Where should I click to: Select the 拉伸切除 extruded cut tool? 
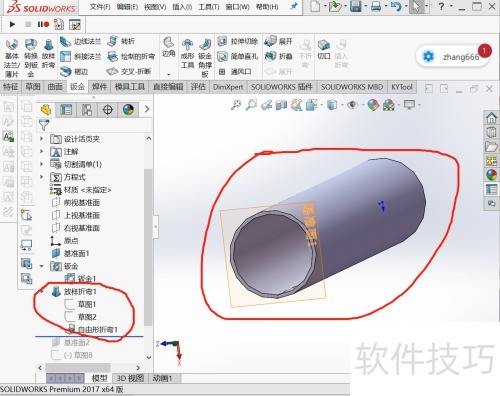point(238,41)
